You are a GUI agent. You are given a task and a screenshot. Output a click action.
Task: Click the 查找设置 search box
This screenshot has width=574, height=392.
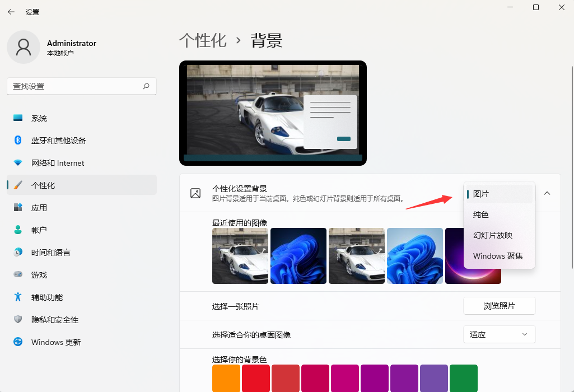pos(82,86)
